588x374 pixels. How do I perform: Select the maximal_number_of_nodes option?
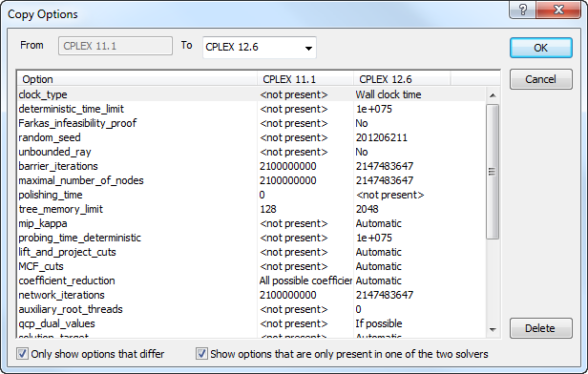[251, 180]
